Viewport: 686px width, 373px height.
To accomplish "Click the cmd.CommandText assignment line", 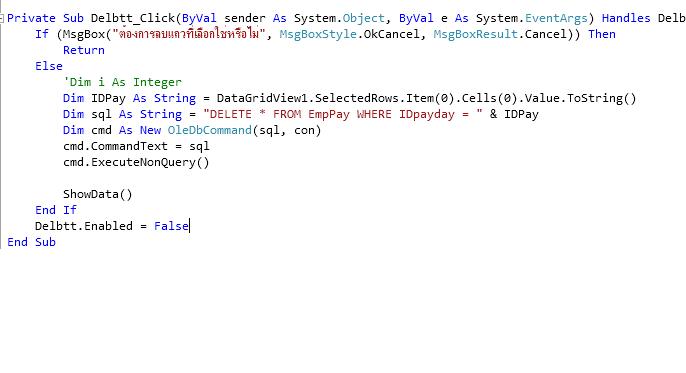I will coord(136,146).
